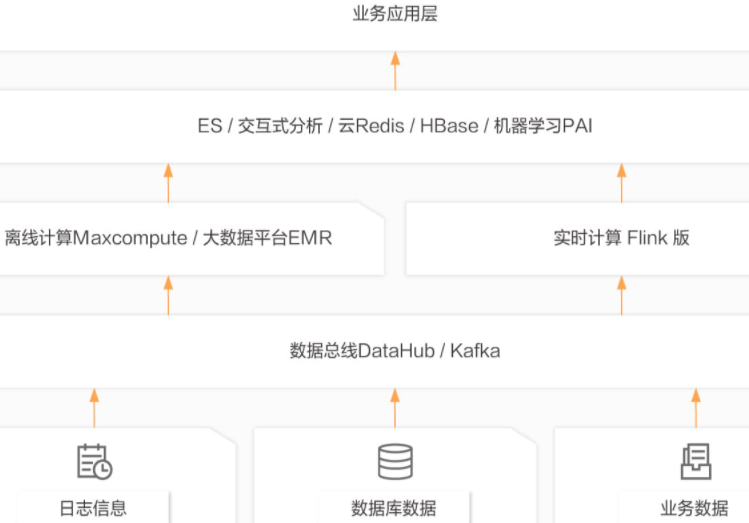749x523 pixels.
Task: Click the orange arrow above database icon
Action: tap(395, 408)
